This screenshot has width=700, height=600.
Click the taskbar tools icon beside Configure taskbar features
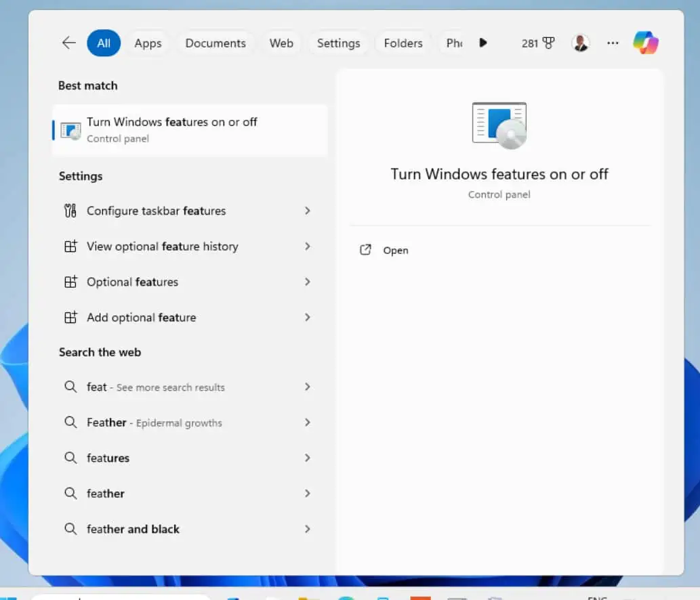70,211
